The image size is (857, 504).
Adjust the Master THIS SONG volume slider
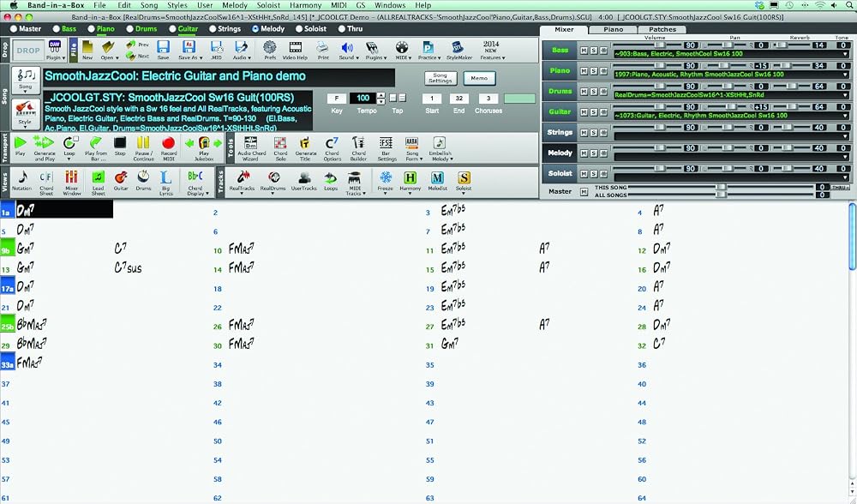(x=722, y=187)
